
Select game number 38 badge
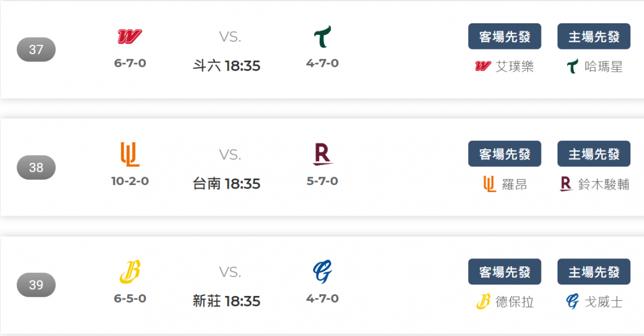point(36,167)
